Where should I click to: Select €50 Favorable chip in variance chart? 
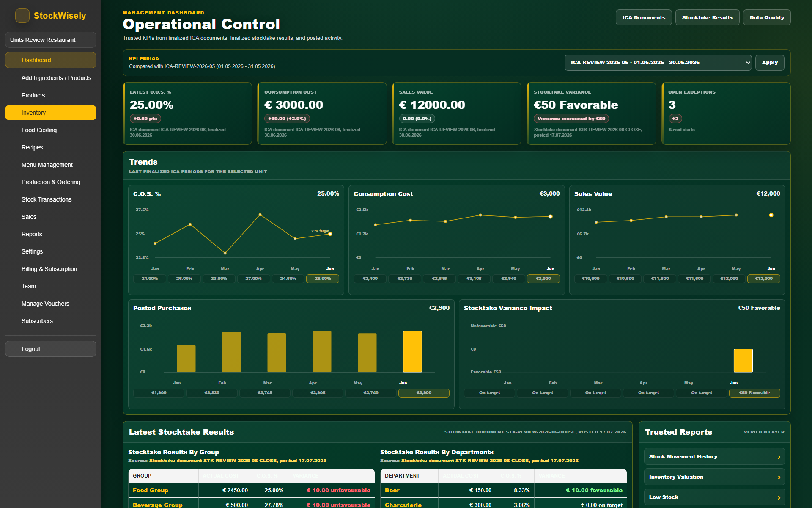click(x=754, y=393)
